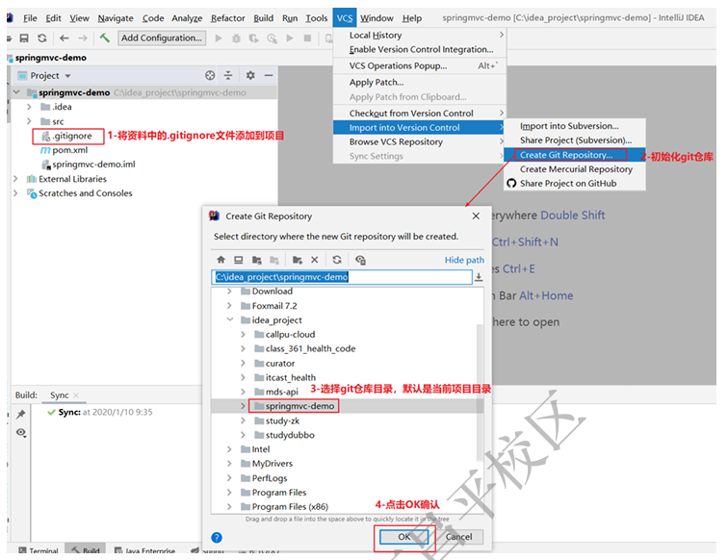Click the Save All toolbar icon
The height and width of the screenshot is (560, 728).
(x=24, y=38)
